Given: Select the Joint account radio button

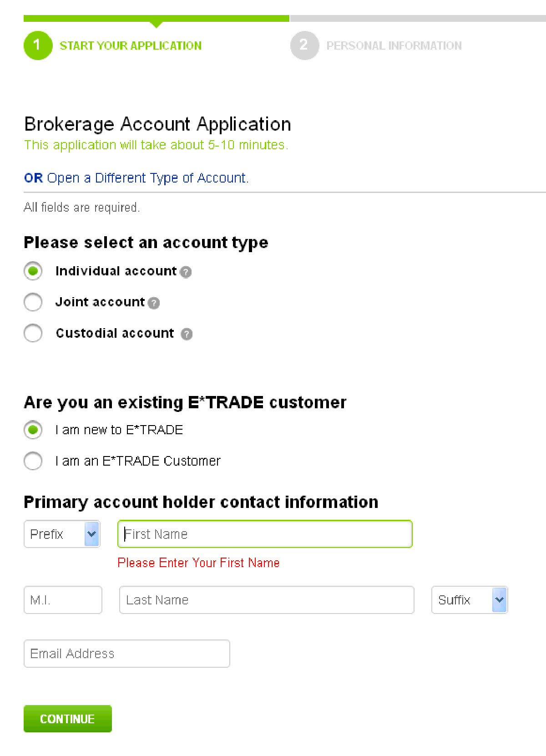Looking at the screenshot, I should [32, 302].
